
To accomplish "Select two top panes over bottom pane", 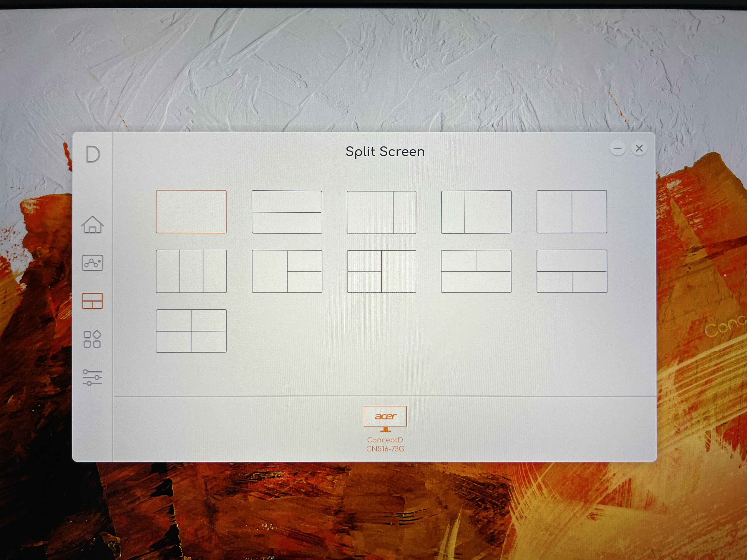I will (476, 271).
